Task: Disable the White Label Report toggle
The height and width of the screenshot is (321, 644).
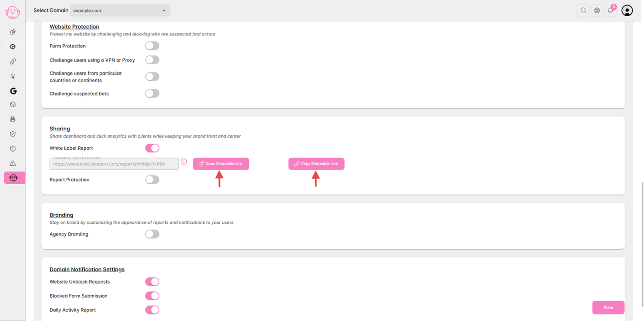Action: [152, 148]
